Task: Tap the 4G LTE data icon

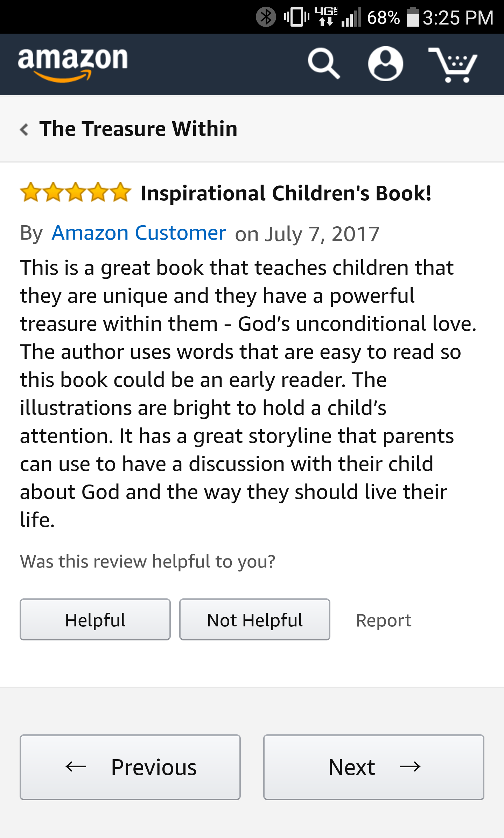Action: pos(326,17)
